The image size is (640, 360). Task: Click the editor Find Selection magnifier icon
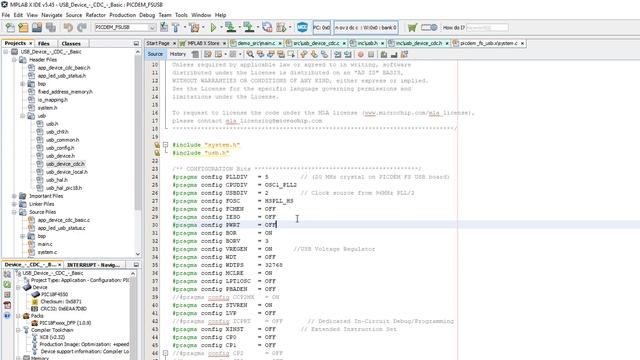pyautogui.click(x=250, y=54)
